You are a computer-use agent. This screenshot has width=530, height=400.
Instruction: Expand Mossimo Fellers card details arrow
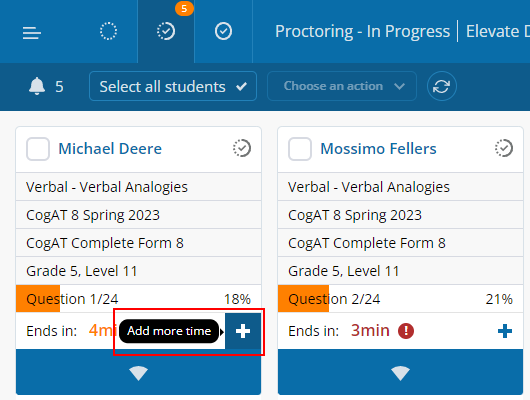coord(401,372)
